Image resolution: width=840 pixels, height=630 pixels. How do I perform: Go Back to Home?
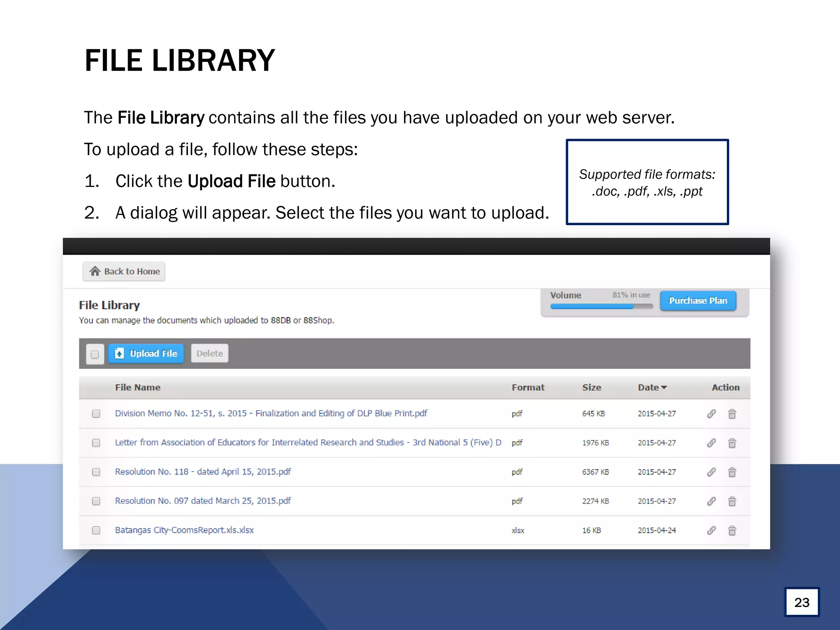pos(124,271)
